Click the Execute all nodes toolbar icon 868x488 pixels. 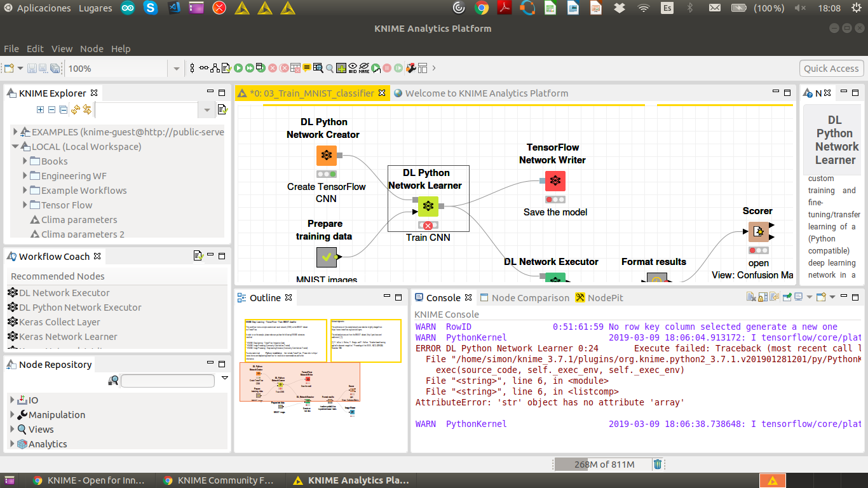(x=250, y=68)
